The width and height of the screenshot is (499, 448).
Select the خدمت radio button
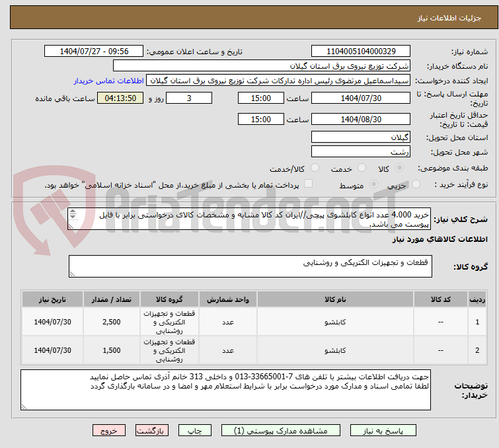click(x=362, y=168)
